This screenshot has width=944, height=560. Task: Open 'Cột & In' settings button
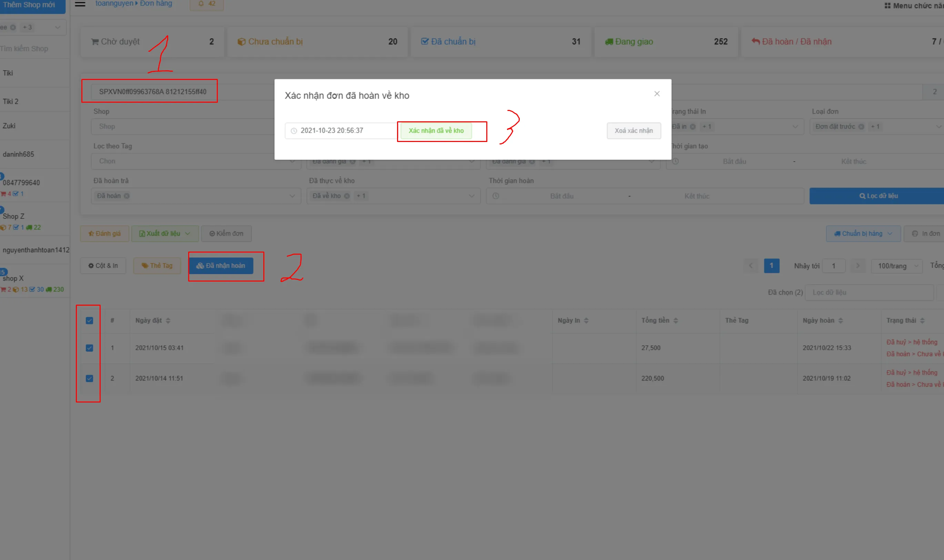click(103, 266)
